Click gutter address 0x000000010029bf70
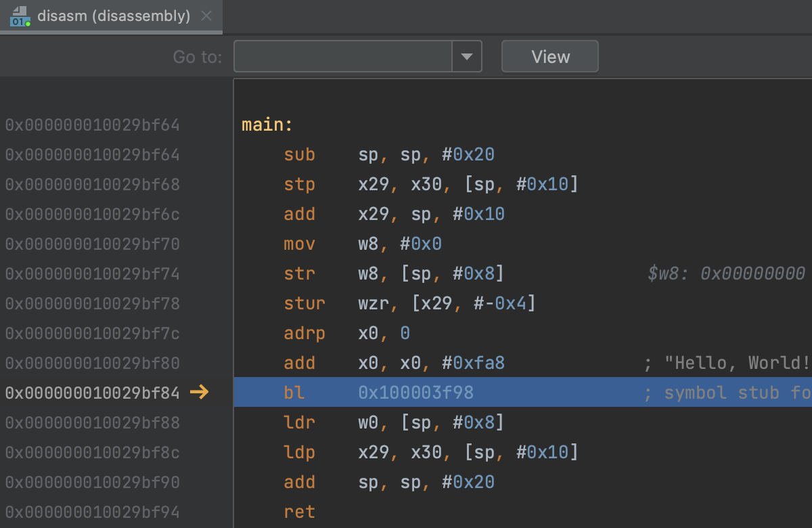This screenshot has height=528, width=812. click(93, 244)
